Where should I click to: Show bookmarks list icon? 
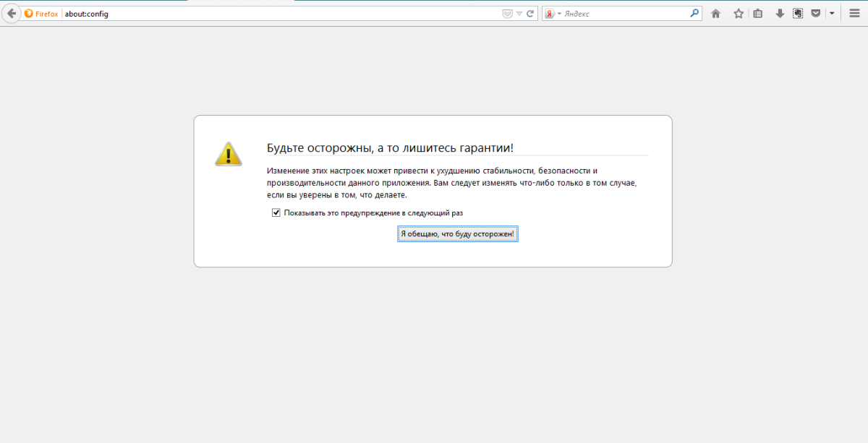pyautogui.click(x=758, y=14)
